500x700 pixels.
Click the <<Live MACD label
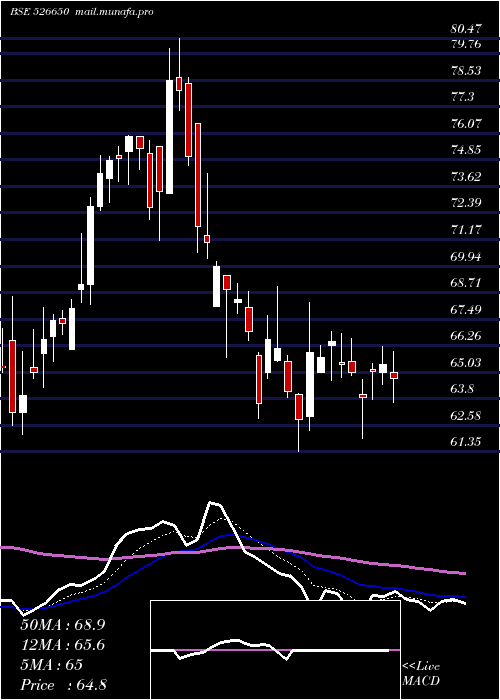tap(421, 674)
